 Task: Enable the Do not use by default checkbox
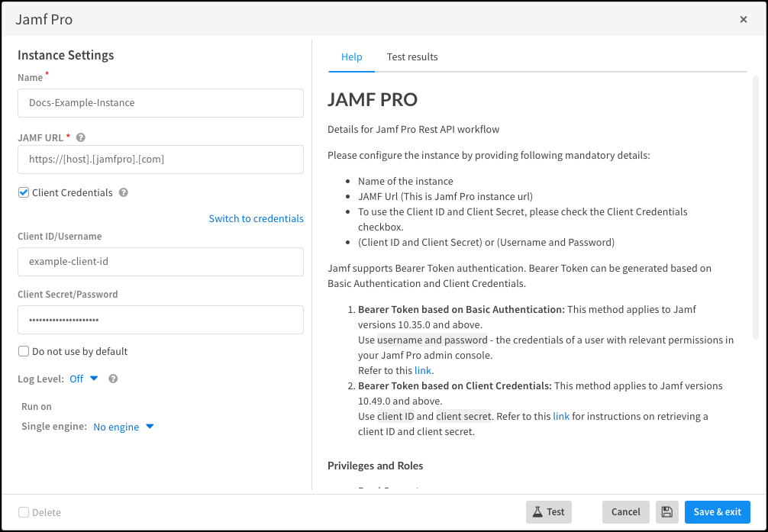pyautogui.click(x=24, y=352)
